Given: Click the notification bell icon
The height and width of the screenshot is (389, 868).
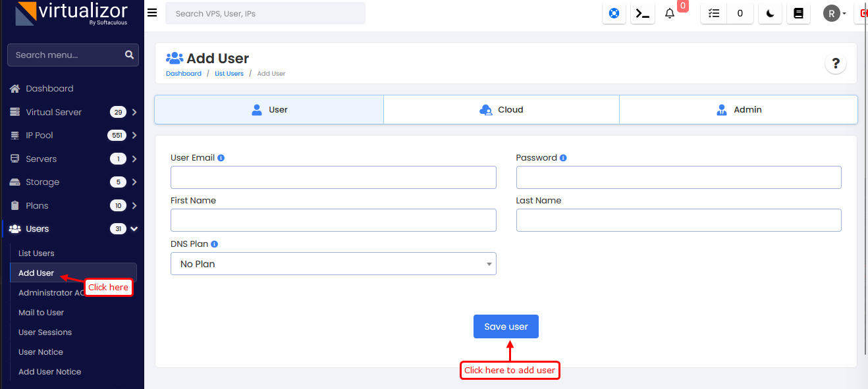Looking at the screenshot, I should tap(670, 13).
